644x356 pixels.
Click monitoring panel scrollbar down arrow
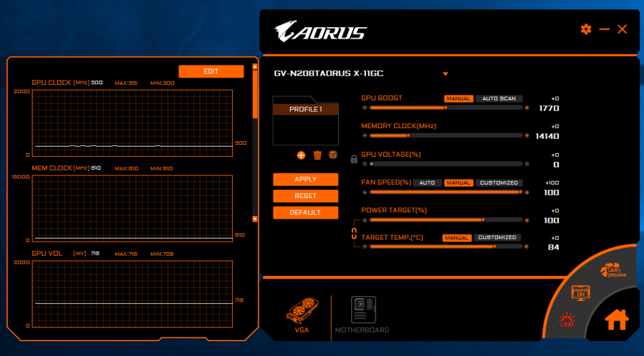pyautogui.click(x=255, y=219)
